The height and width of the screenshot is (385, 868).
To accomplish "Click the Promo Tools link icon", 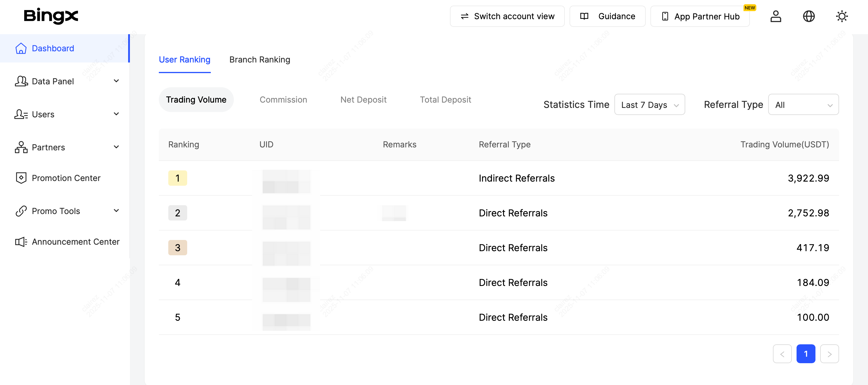I will [21, 211].
